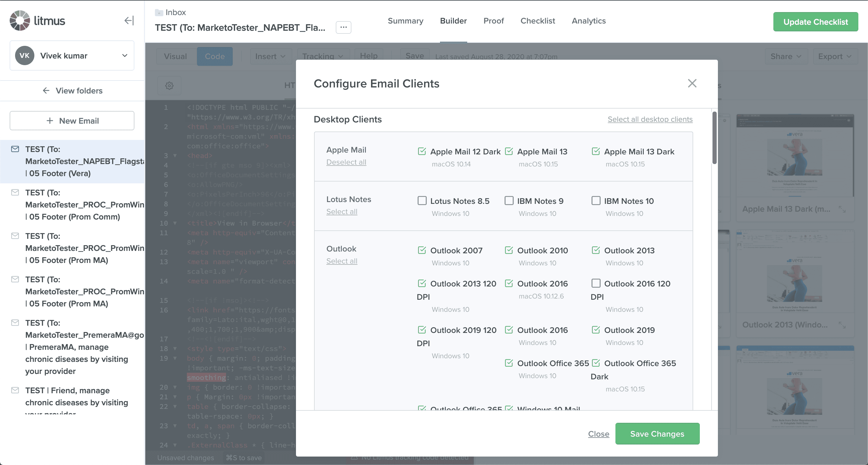Click Select all desktop clients link
Screen dimensions: 868x465
[650, 119]
